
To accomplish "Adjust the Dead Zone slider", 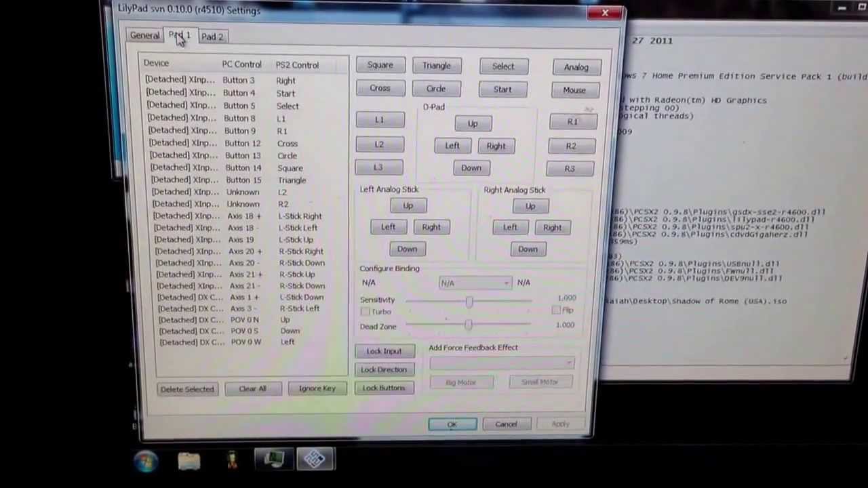I will 469,326.
